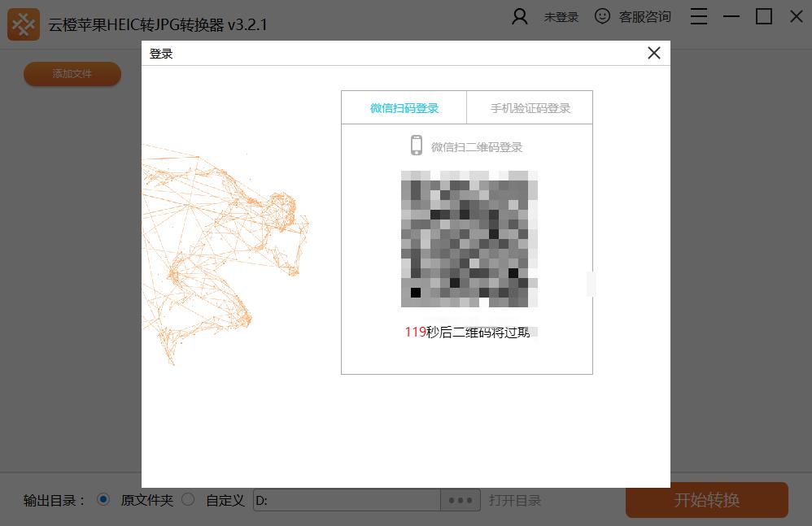812x526 pixels.
Task: Close the main application window
Action: point(797,16)
